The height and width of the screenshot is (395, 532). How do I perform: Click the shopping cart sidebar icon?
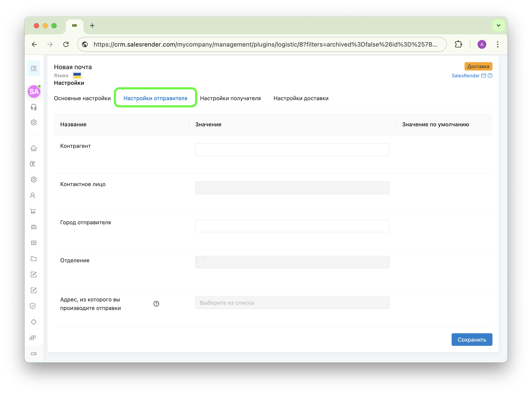click(x=33, y=211)
